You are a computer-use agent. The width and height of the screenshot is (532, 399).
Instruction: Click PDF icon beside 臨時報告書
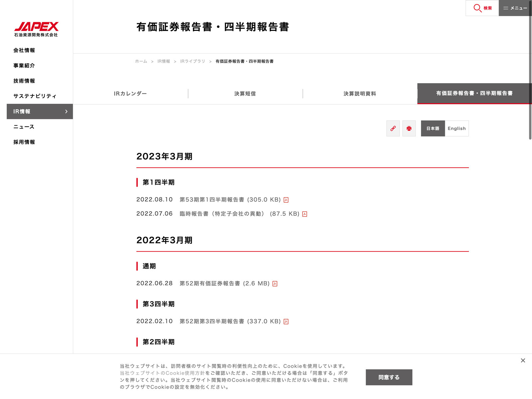(305, 214)
